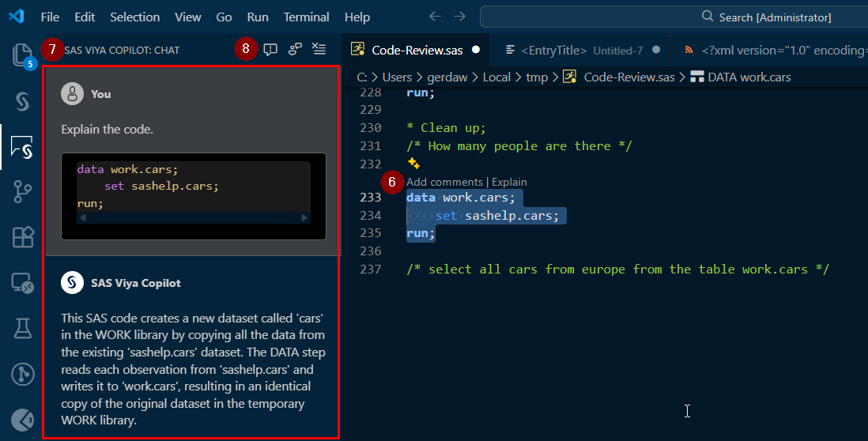Open the Terminal menu
This screenshot has height=441, width=868.
tap(306, 17)
